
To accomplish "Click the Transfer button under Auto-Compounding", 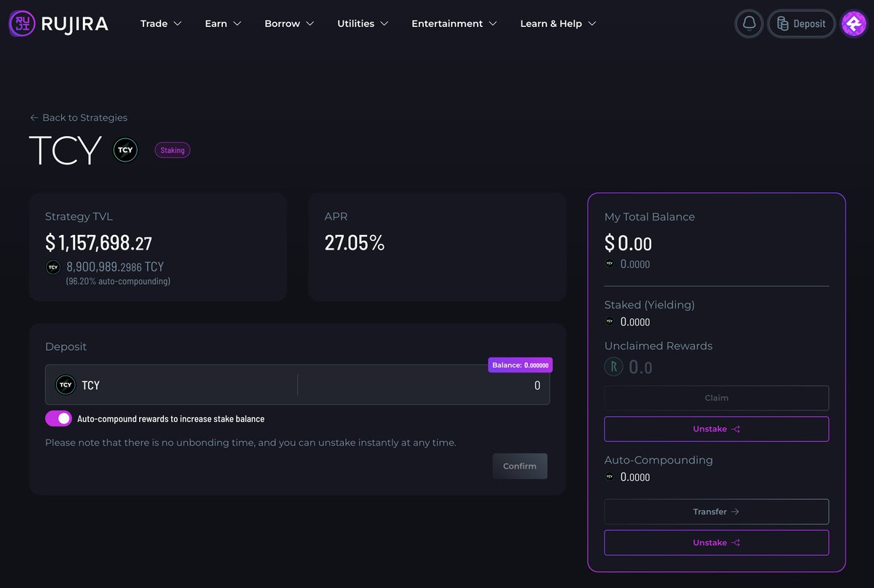I will [717, 512].
